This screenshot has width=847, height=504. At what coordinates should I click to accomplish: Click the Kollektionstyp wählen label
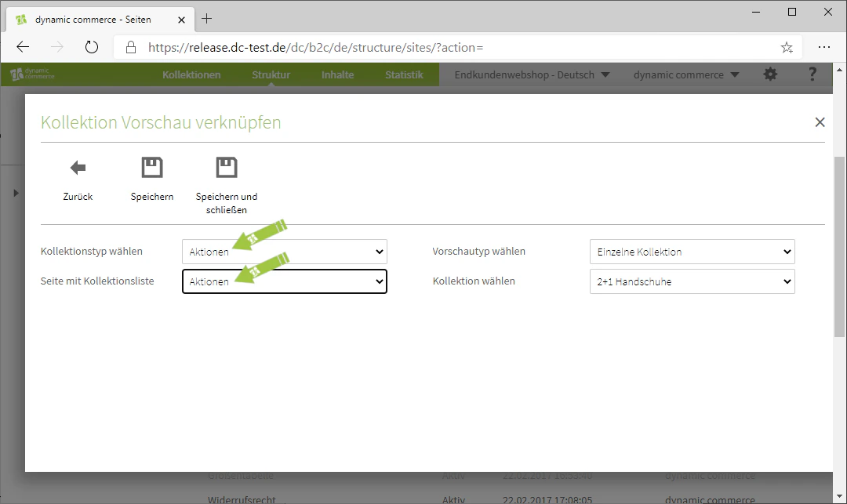pos(91,252)
